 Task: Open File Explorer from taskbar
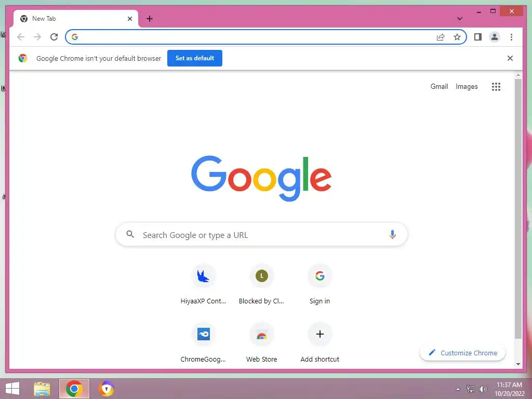[x=42, y=389]
